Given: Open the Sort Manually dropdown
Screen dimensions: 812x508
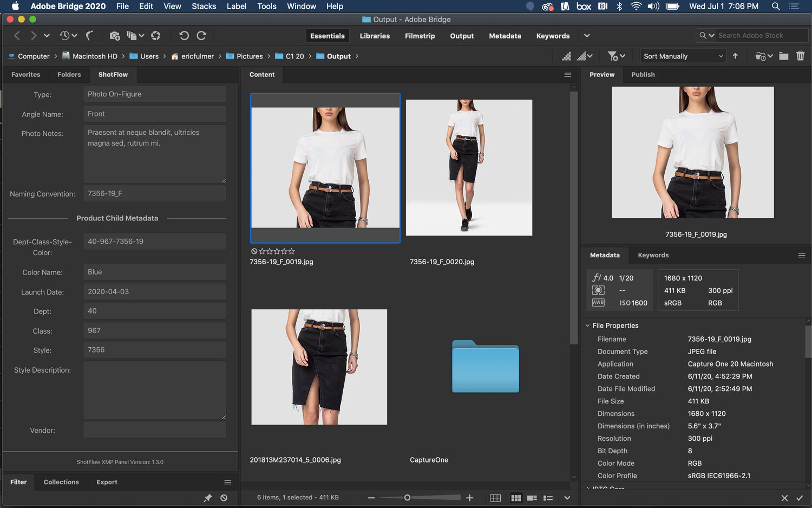Looking at the screenshot, I should pos(683,56).
